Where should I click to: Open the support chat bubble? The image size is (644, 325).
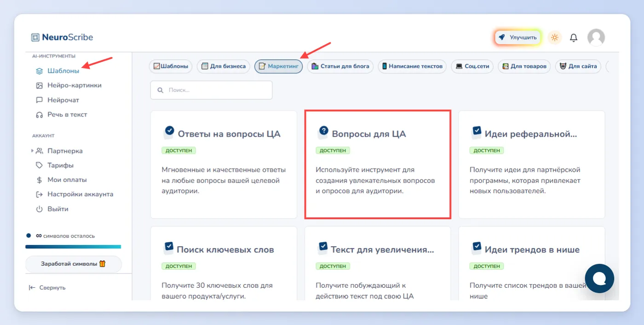coord(599,279)
